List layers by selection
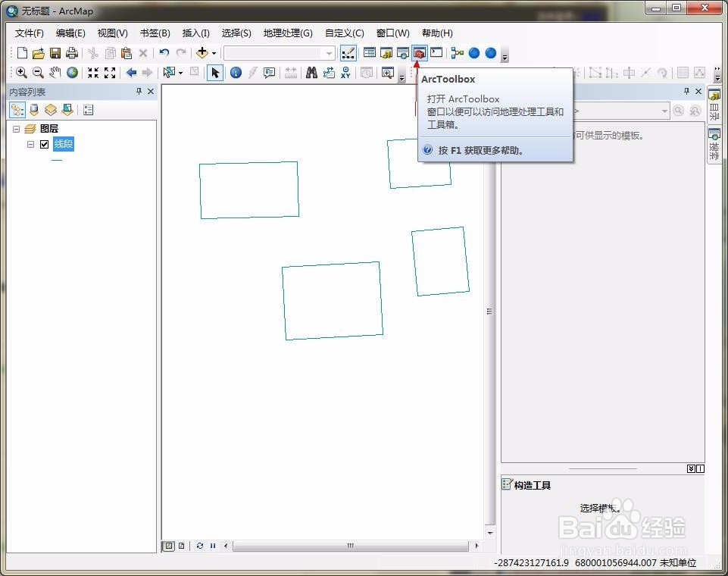This screenshot has width=728, height=576. pos(67,110)
